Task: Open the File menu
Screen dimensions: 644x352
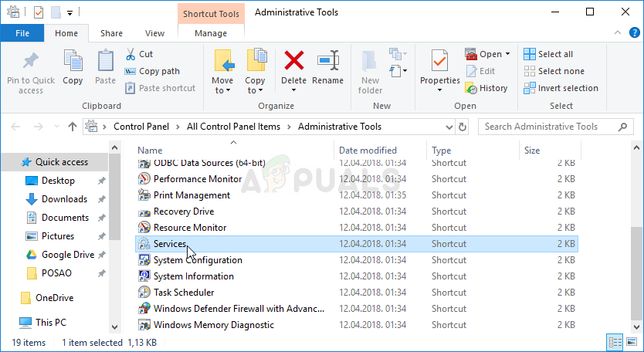Action: click(22, 33)
